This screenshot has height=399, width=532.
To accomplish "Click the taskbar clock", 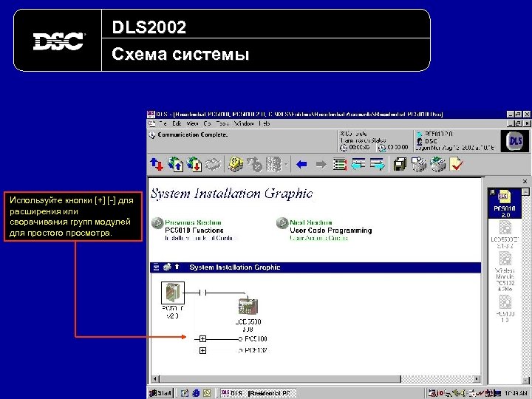I will [x=517, y=393].
